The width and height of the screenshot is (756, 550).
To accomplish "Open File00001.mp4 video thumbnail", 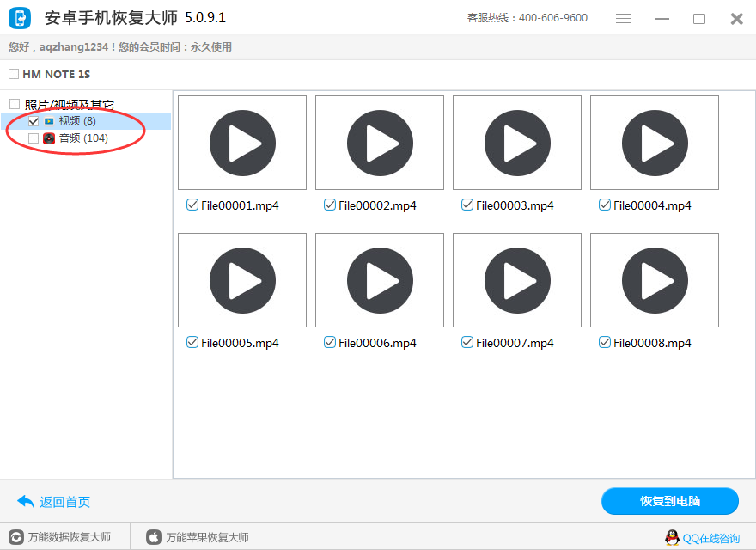I will [x=242, y=143].
